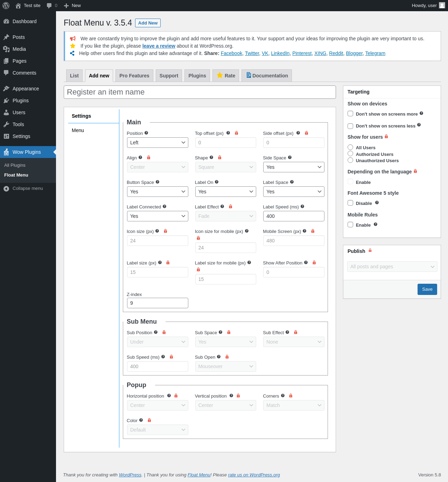Click lock icon next to Icon size (px)
The height and width of the screenshot is (482, 448).
pos(166,231)
